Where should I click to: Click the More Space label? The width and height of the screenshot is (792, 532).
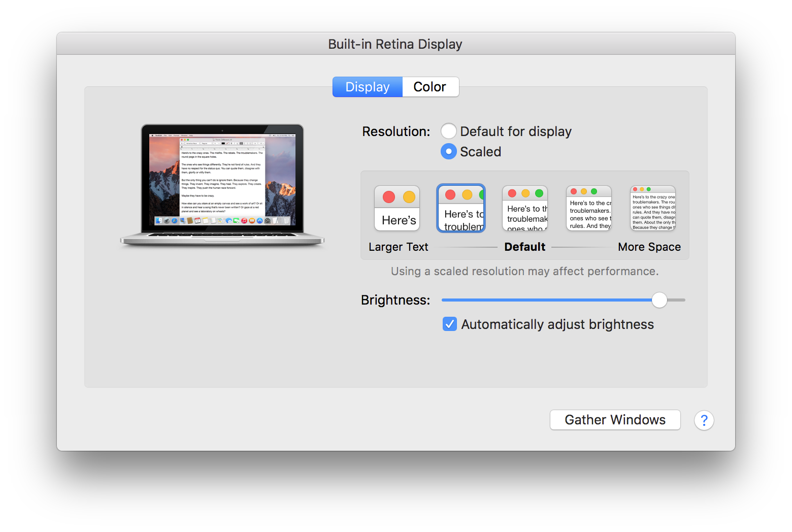(649, 247)
